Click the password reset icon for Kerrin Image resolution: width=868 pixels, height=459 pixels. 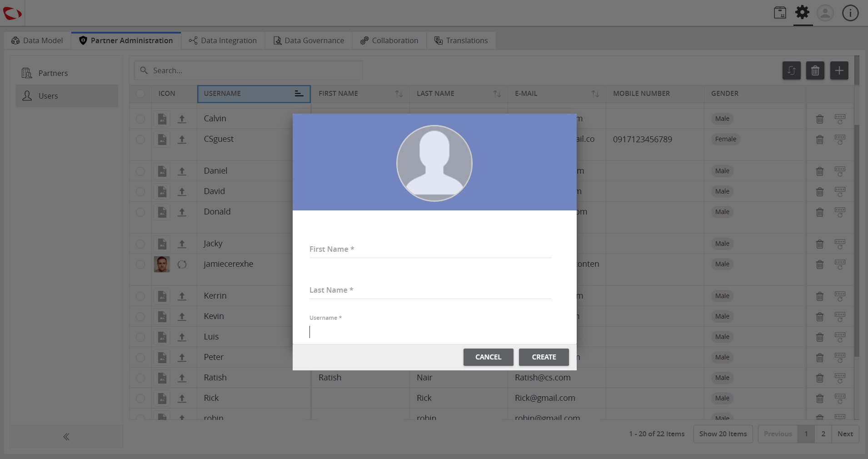tap(840, 296)
